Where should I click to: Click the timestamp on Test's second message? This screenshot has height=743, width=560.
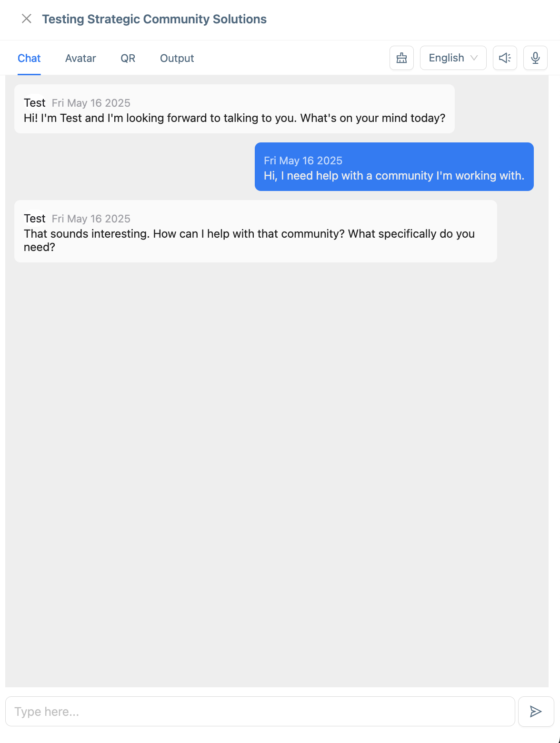[91, 219]
